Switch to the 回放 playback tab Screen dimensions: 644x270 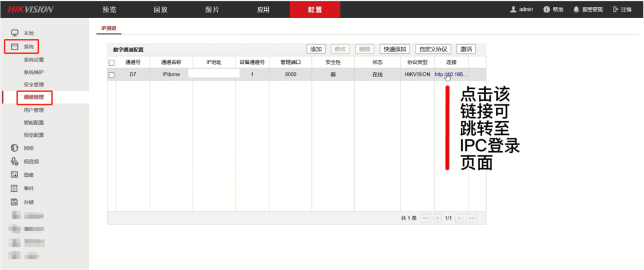click(160, 10)
